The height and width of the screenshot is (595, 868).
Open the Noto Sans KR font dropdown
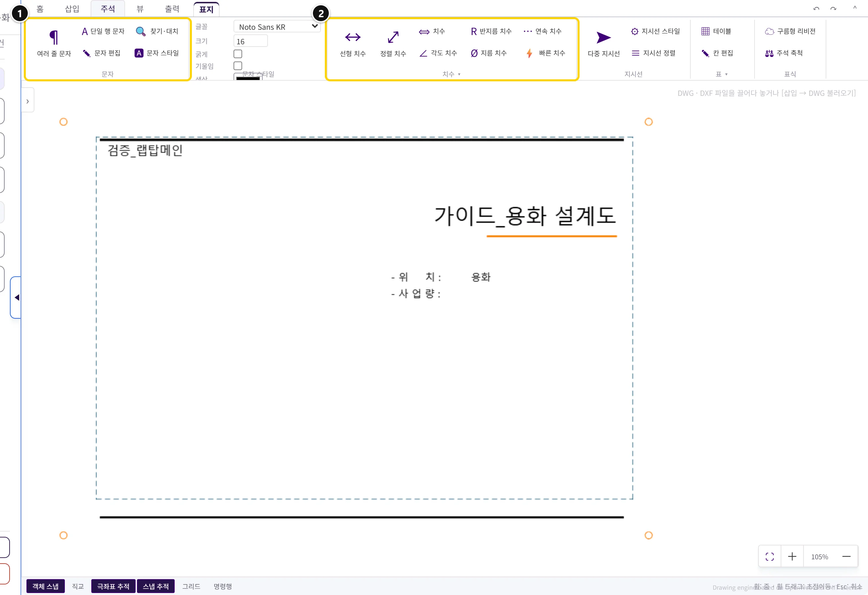pos(277,26)
